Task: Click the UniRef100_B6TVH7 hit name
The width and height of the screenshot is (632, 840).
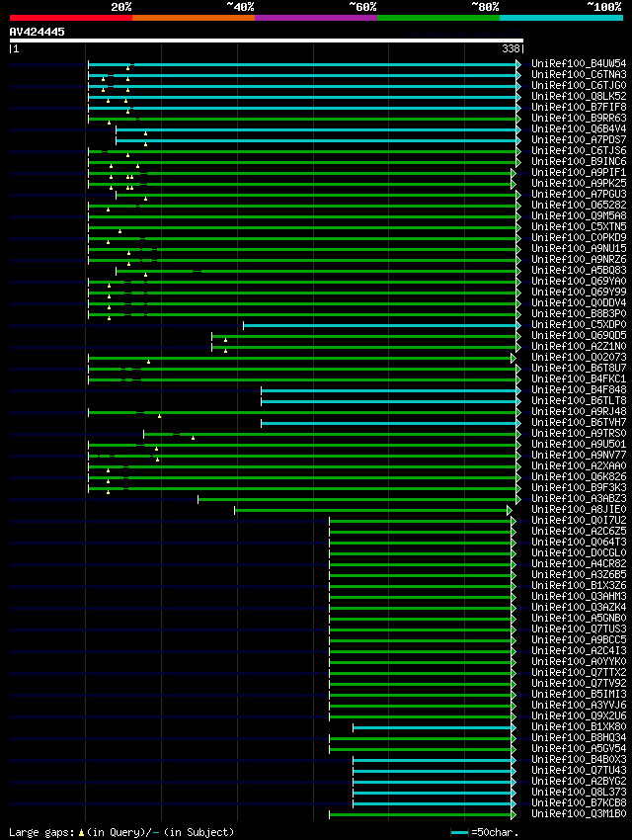Action: (x=579, y=422)
